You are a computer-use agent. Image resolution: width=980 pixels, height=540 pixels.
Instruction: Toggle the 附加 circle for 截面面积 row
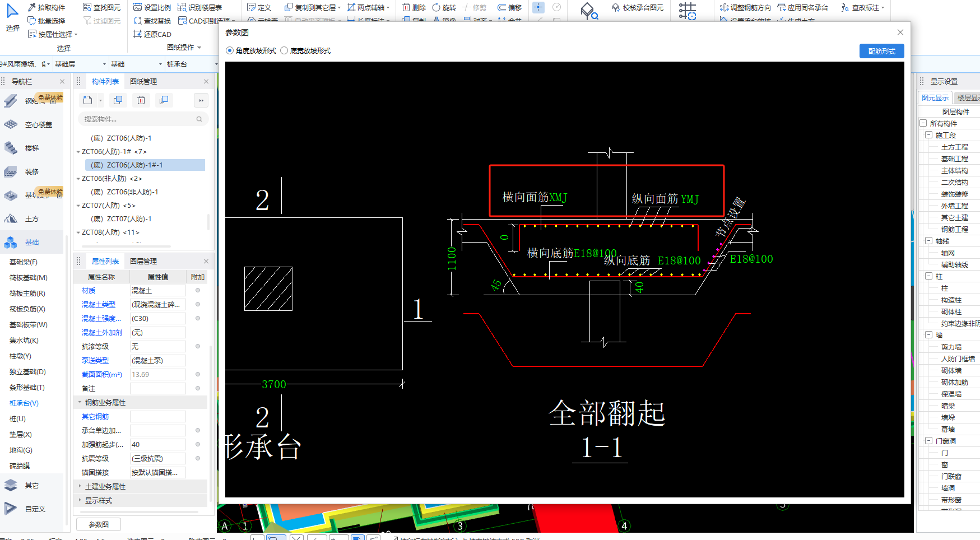(198, 374)
